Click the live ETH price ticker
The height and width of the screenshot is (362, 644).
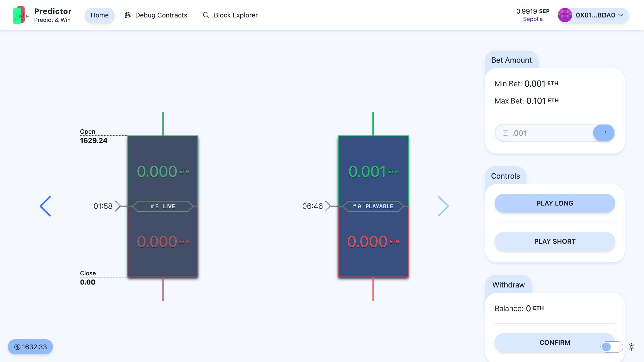point(30,347)
